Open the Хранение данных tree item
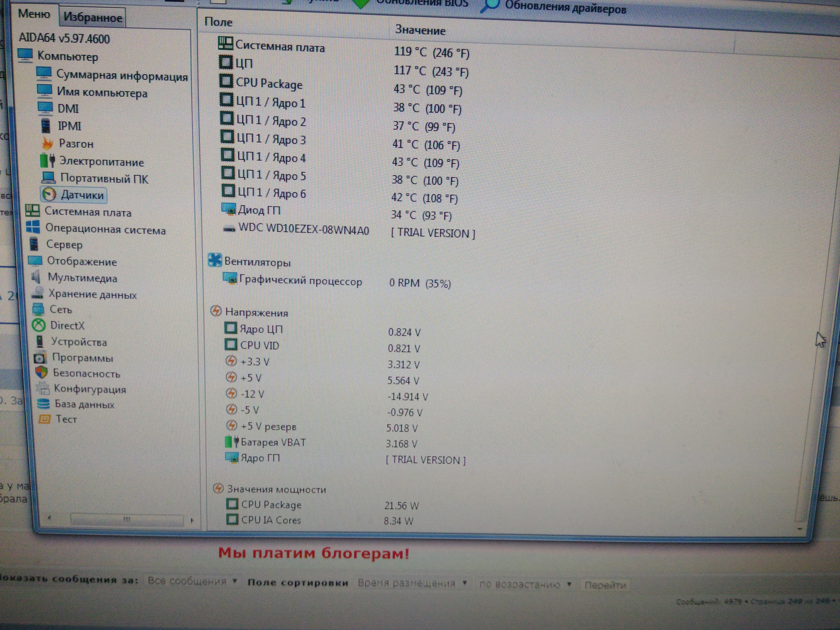The image size is (840, 630). coord(92,294)
